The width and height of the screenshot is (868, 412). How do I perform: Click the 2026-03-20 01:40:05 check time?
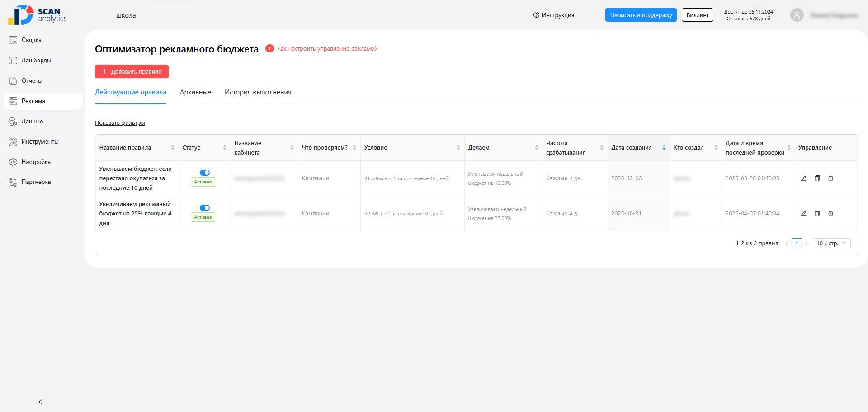click(x=752, y=178)
